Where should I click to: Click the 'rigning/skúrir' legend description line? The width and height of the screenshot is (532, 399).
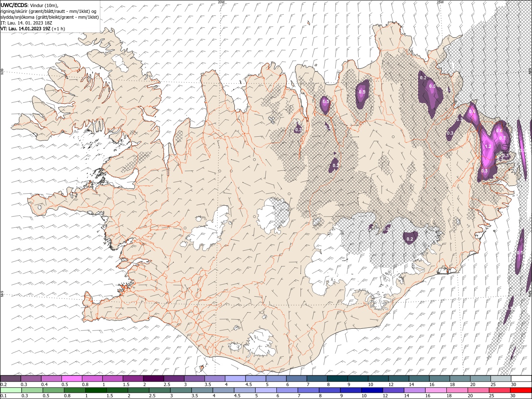coord(49,11)
